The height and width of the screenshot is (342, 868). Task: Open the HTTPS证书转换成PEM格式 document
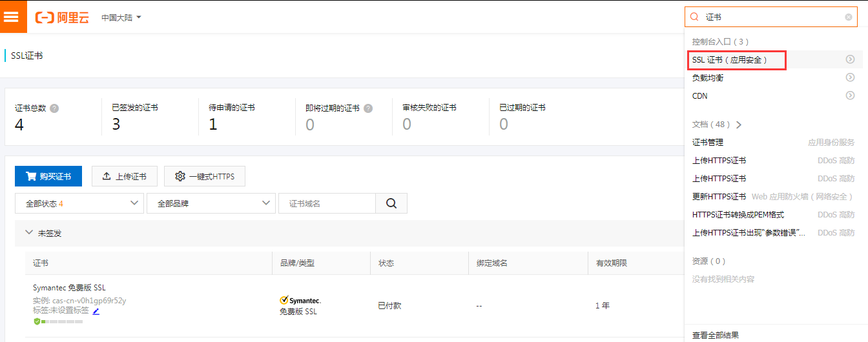(x=738, y=214)
